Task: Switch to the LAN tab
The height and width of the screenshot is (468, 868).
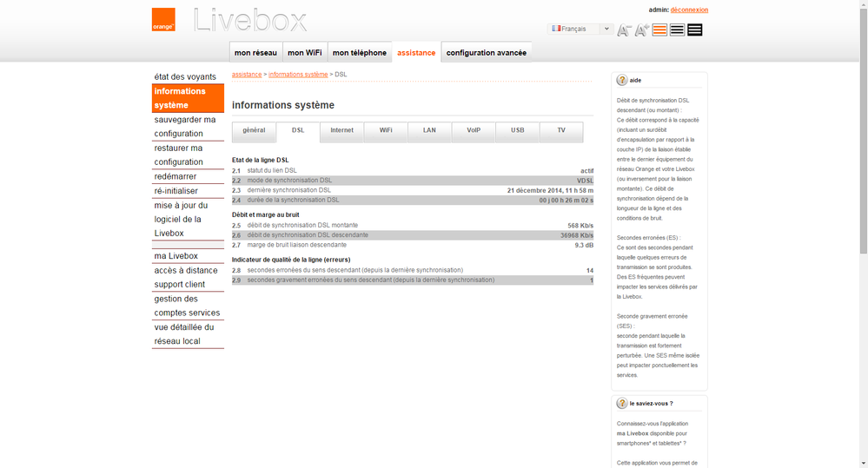Action: click(429, 132)
